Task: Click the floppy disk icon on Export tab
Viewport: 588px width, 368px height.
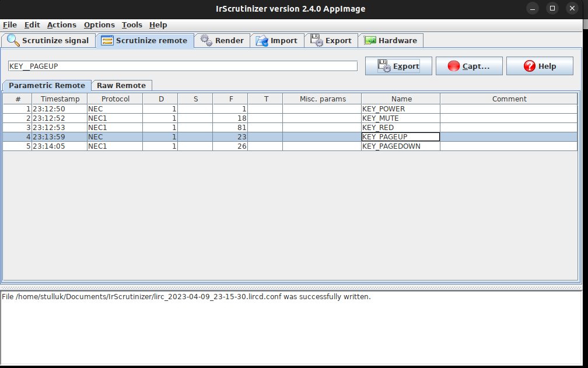Action: 317,40
